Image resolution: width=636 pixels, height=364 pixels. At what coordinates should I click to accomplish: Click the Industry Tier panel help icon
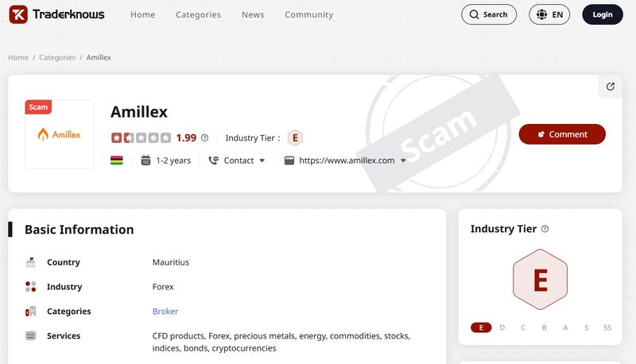pos(545,229)
